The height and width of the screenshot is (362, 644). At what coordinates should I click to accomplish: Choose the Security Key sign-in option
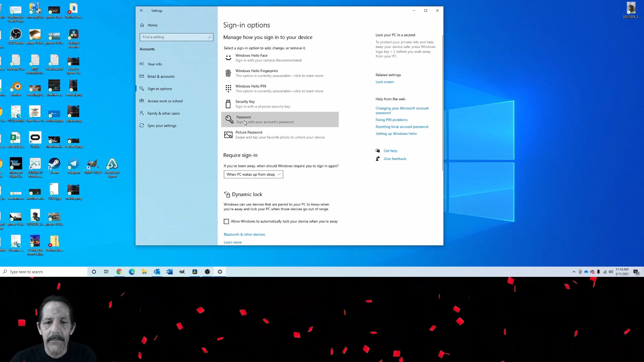tap(280, 104)
